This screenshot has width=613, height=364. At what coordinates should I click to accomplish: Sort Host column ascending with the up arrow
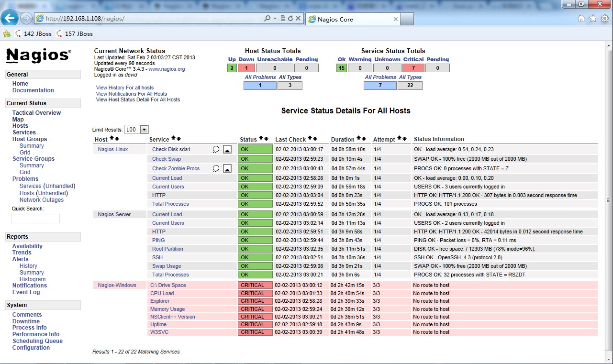[112, 139]
